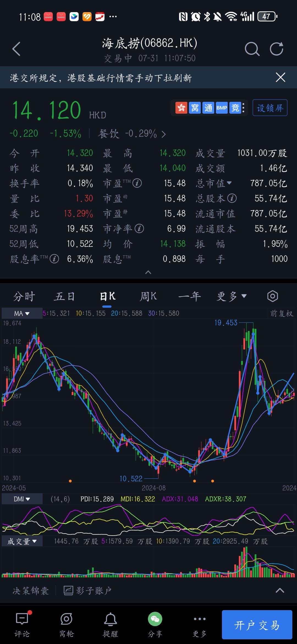Share via WeChat 分享 icon
The image size is (297, 644).
(155, 625)
